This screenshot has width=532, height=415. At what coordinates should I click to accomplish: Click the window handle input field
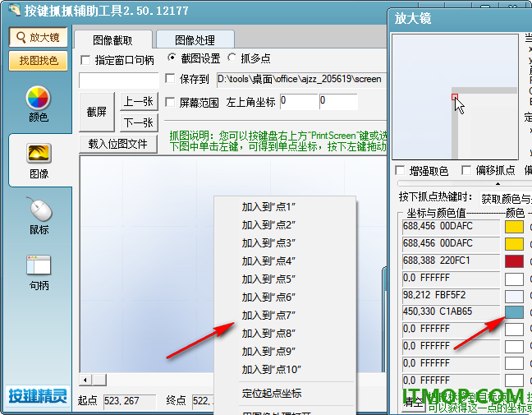click(x=119, y=81)
